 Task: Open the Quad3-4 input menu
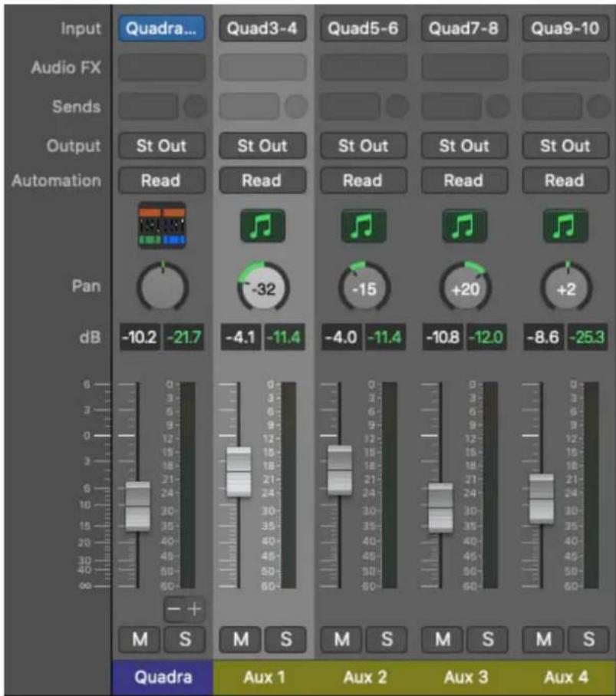point(262,28)
